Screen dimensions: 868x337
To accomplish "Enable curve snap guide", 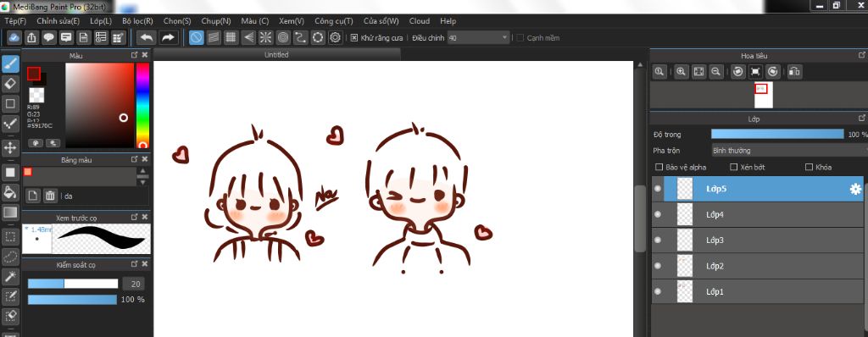I will coord(300,37).
